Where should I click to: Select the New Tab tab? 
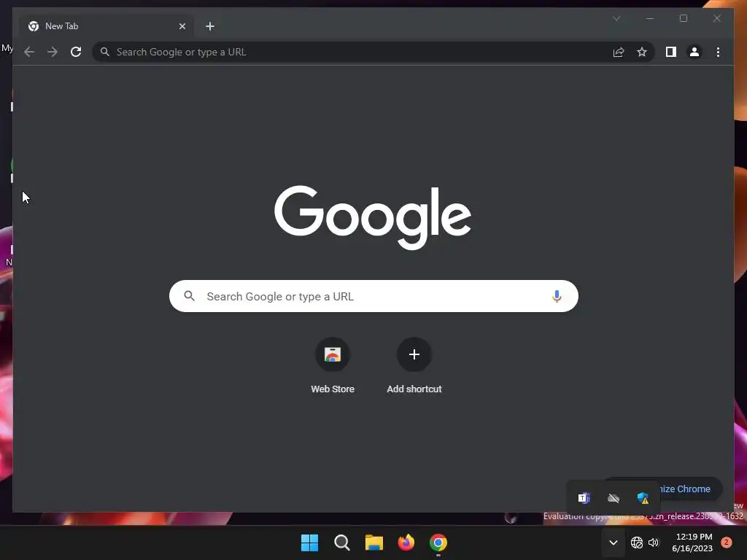(x=107, y=26)
